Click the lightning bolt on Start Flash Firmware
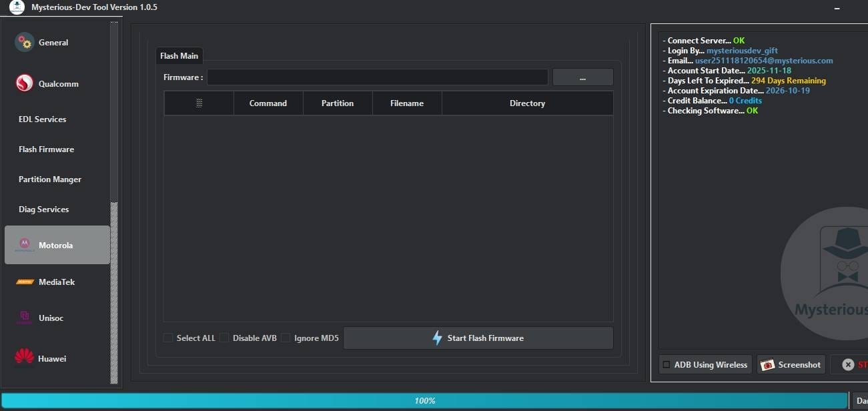This screenshot has height=411, width=868. click(438, 338)
